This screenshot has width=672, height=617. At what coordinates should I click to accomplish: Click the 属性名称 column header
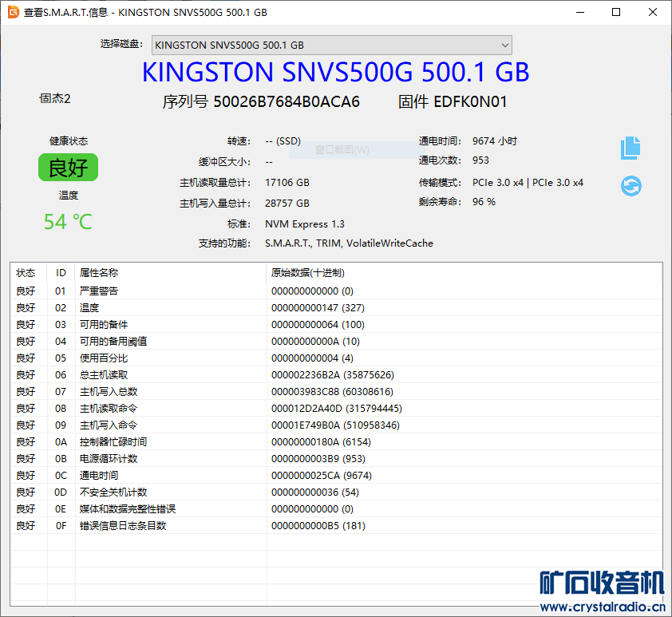[99, 273]
